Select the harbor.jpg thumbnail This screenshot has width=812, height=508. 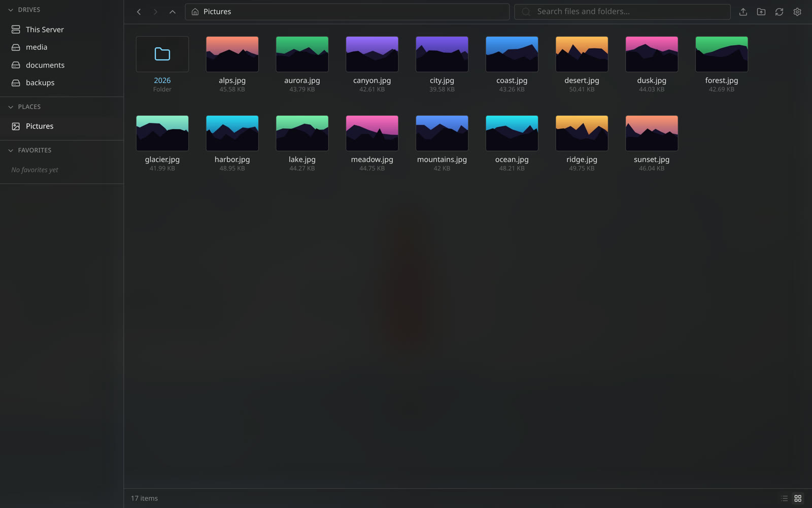point(232,133)
